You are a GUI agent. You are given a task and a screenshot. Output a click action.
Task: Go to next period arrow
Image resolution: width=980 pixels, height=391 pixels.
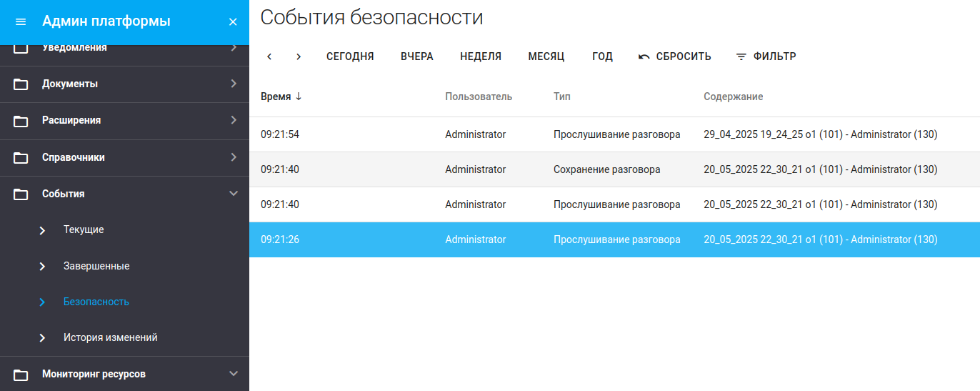(299, 56)
